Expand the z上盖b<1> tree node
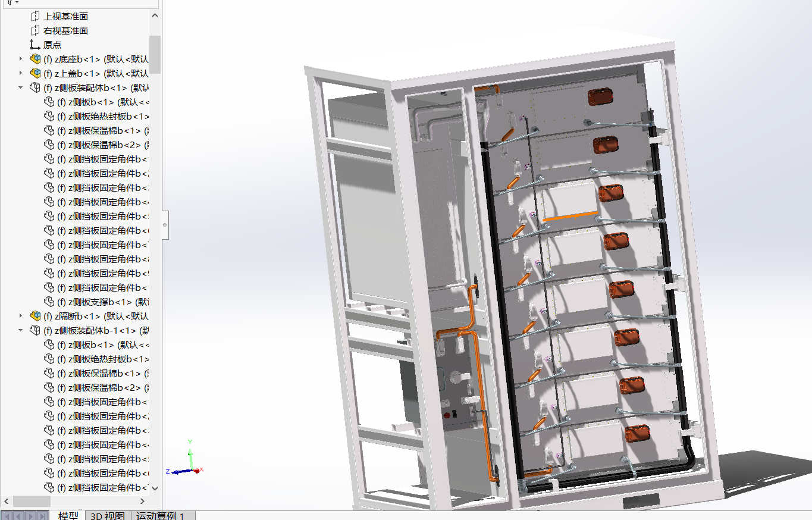Image resolution: width=812 pixels, height=520 pixels. tap(21, 73)
